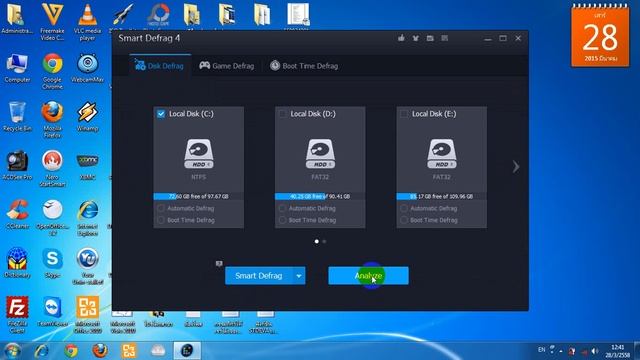Show next disks with right chevron arrow
The width and height of the screenshot is (640, 360).
pyautogui.click(x=516, y=167)
